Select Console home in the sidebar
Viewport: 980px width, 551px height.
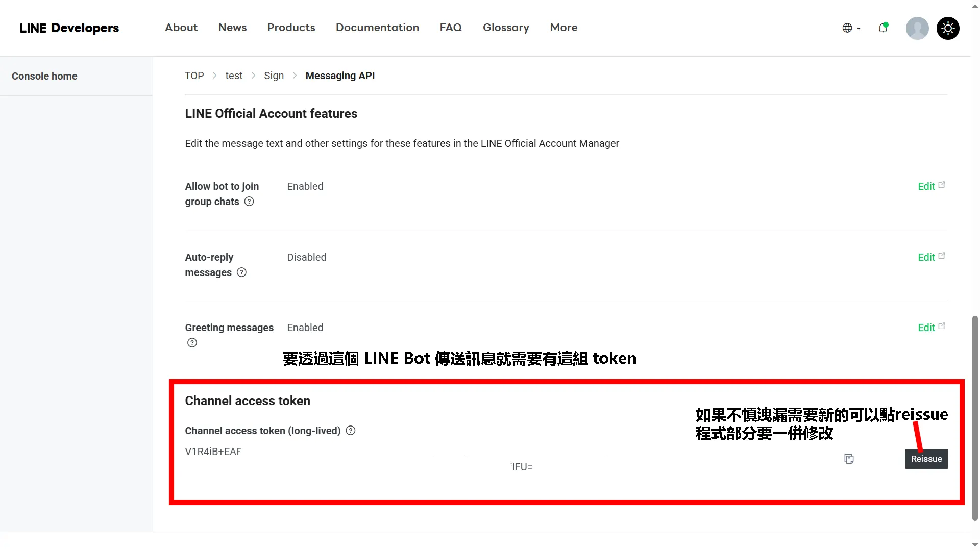tap(44, 76)
